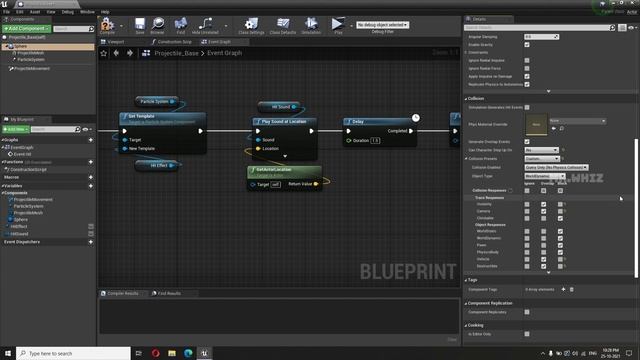
Task: Toggle the Generate Overlap Events checkbox
Action: [x=527, y=142]
